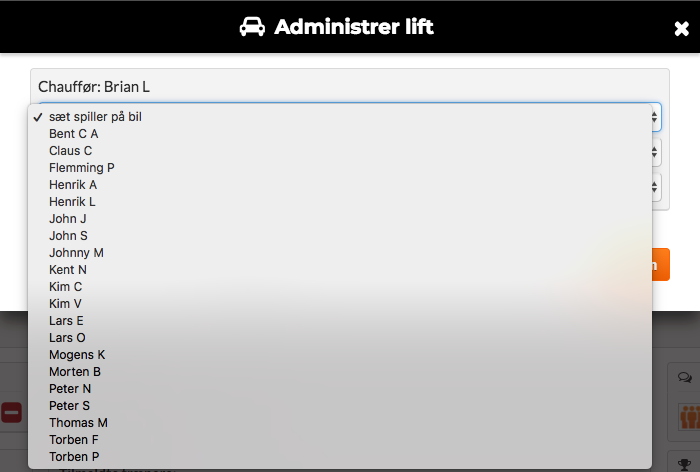Viewport: 700px width, 472px height.
Task: Click the car icon in header
Action: click(x=252, y=27)
